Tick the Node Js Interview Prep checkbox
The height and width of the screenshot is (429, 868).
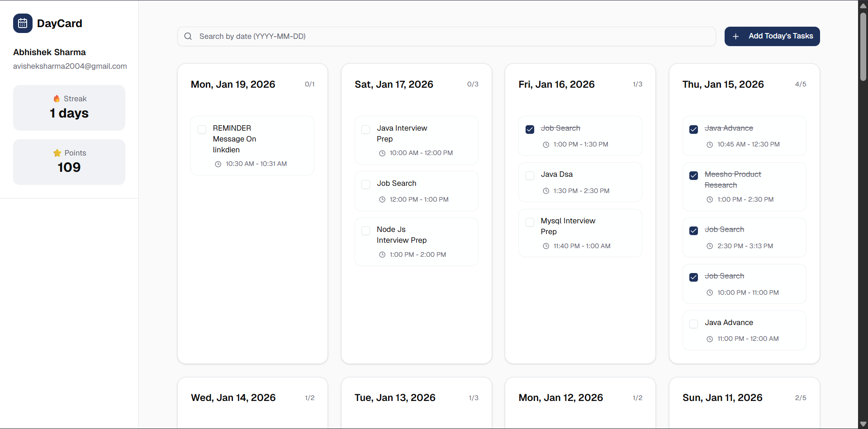(x=366, y=231)
